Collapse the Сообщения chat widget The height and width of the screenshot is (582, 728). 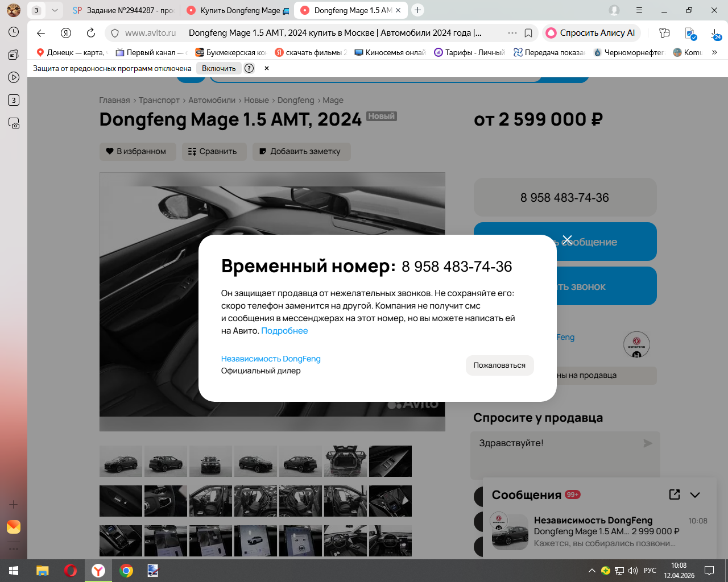pyautogui.click(x=695, y=494)
